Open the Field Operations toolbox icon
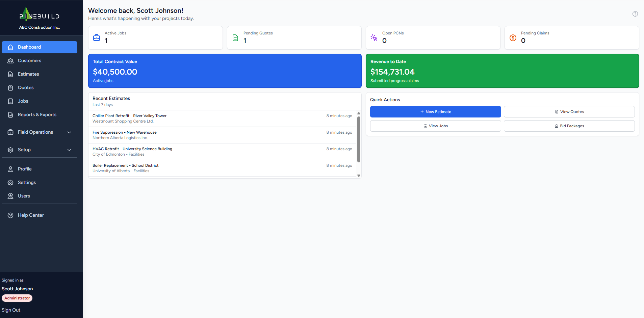644x318 pixels. point(10,132)
